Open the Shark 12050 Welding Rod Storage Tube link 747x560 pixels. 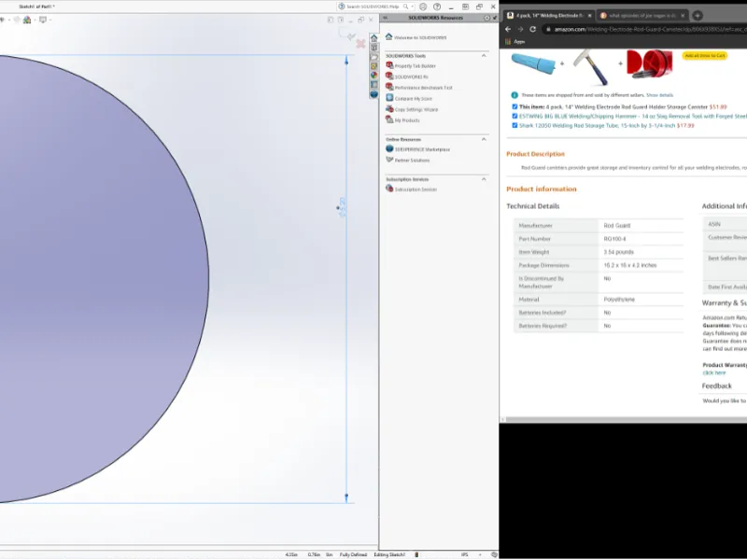pyautogui.click(x=597, y=126)
